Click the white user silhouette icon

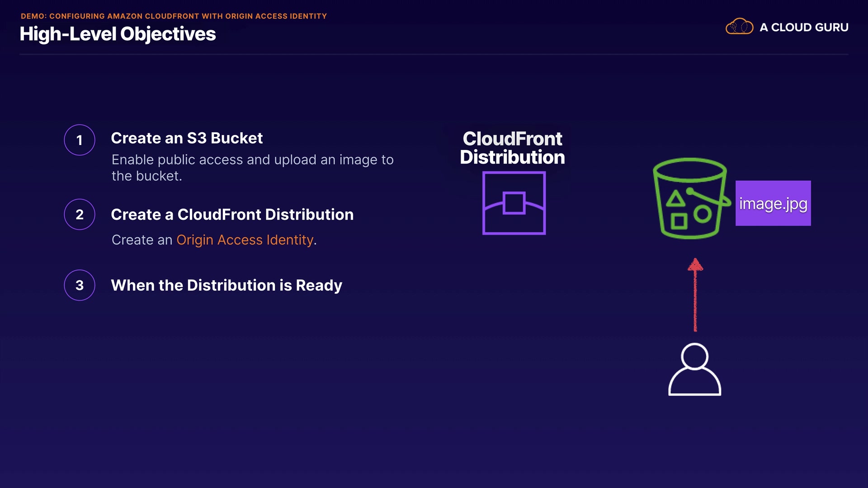694,370
